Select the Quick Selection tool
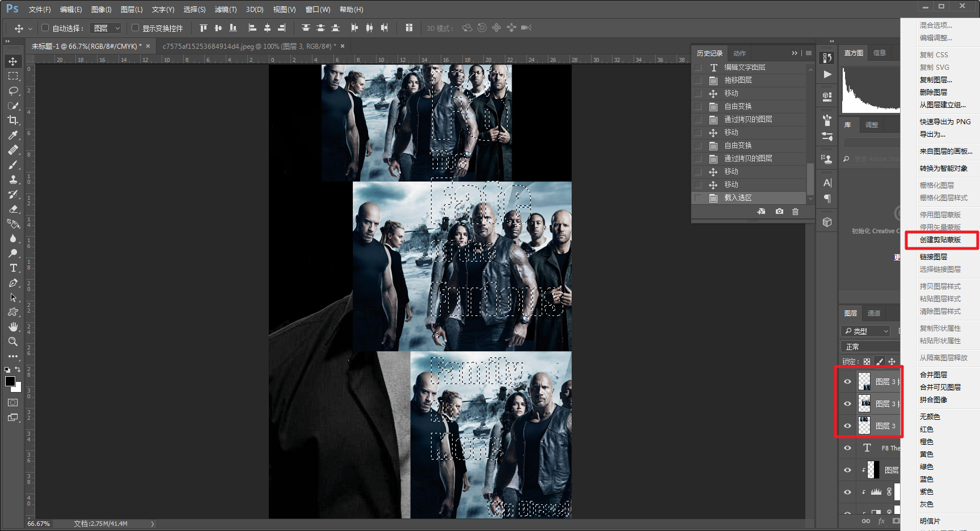The height and width of the screenshot is (531, 980). click(x=12, y=106)
